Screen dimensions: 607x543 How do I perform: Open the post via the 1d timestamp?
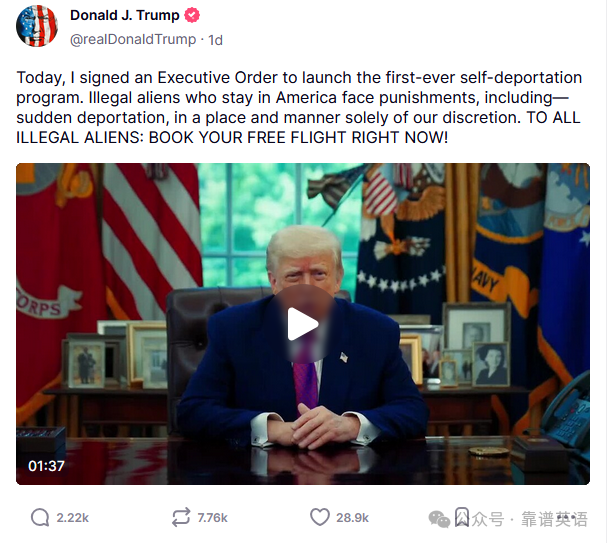(x=216, y=40)
